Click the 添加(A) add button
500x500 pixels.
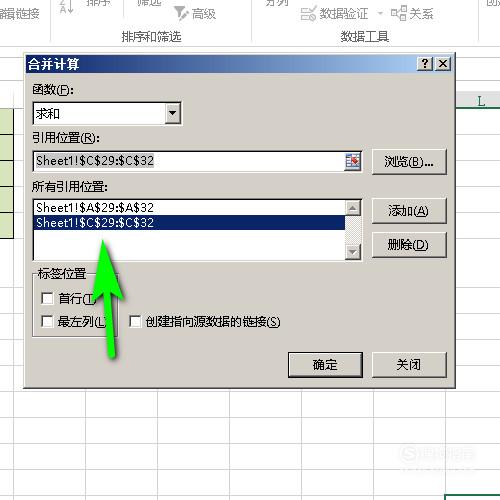409,211
